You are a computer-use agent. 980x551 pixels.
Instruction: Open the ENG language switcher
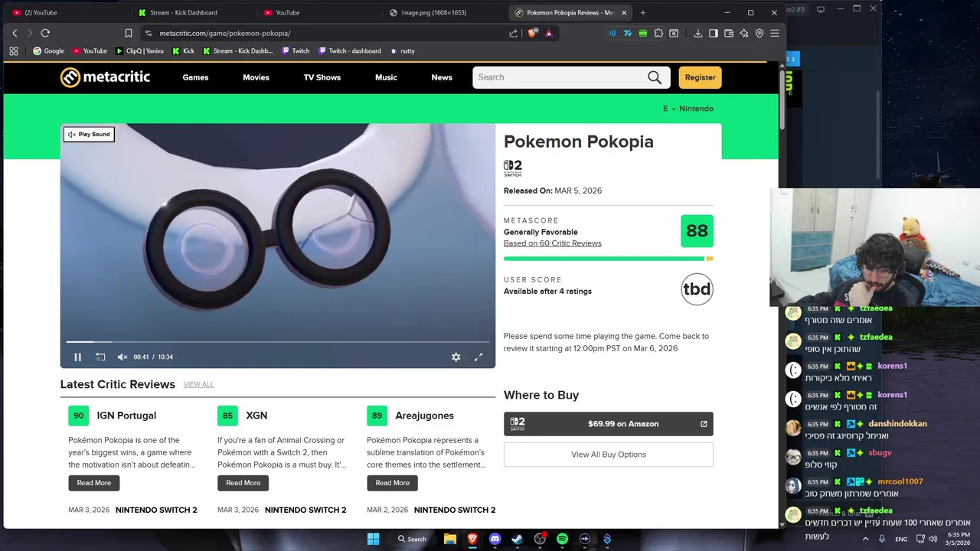click(901, 539)
